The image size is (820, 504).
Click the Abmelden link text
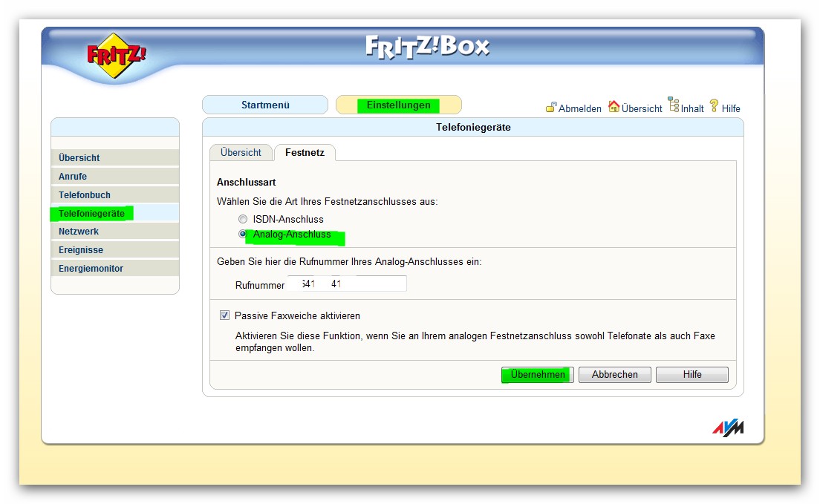(579, 109)
